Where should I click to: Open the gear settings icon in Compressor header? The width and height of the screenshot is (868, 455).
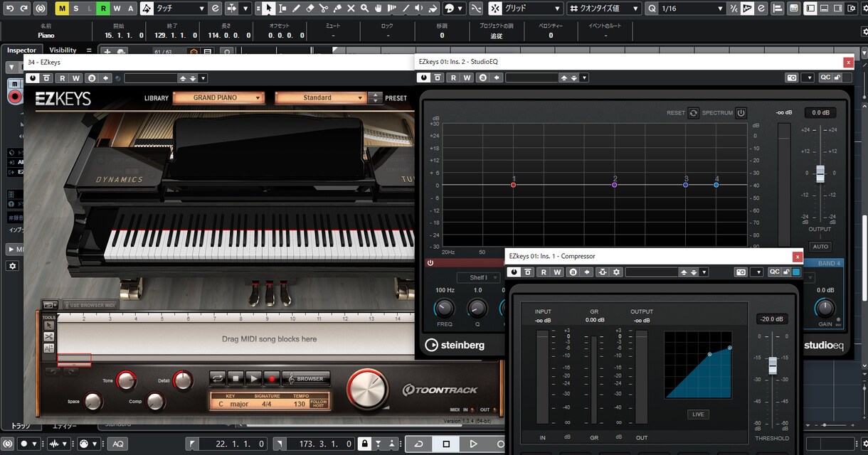[617, 272]
